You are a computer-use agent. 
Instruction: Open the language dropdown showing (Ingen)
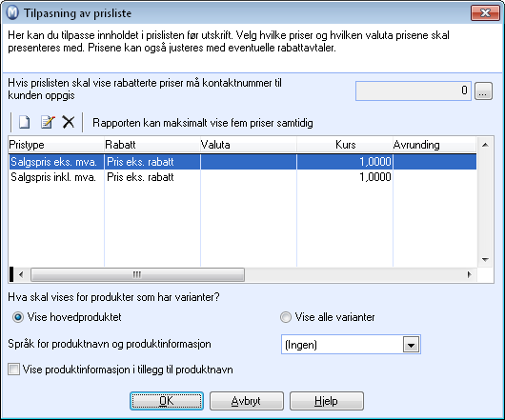(x=412, y=345)
